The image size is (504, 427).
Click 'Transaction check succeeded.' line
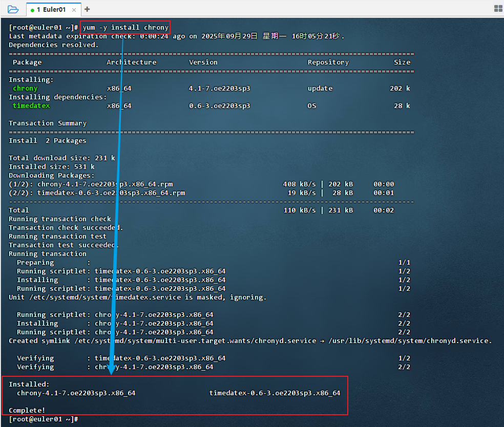pos(66,228)
